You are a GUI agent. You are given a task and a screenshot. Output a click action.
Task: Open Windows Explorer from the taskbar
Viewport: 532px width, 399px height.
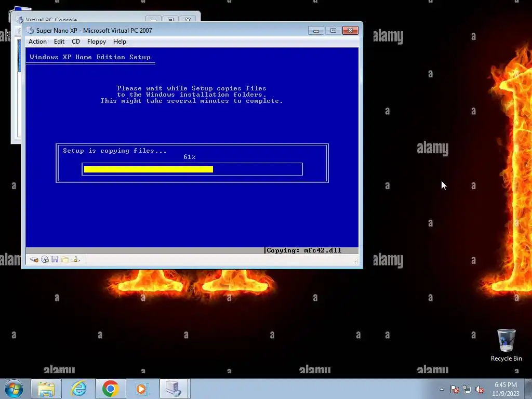pos(46,389)
